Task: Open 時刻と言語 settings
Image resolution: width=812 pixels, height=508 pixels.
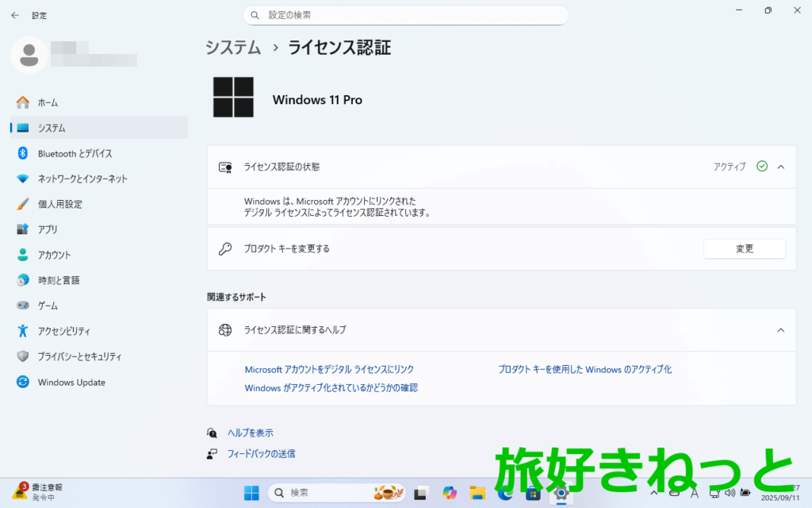Action: (x=99, y=280)
